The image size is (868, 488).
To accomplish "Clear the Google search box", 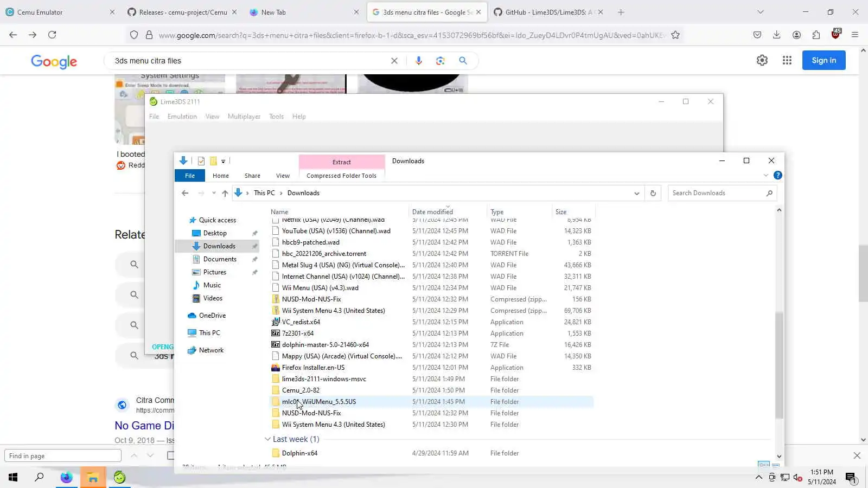I will pos(394,61).
